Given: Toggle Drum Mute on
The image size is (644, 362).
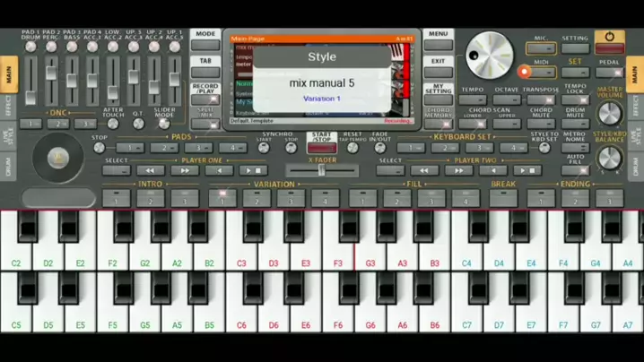Looking at the screenshot, I should click(x=575, y=125).
